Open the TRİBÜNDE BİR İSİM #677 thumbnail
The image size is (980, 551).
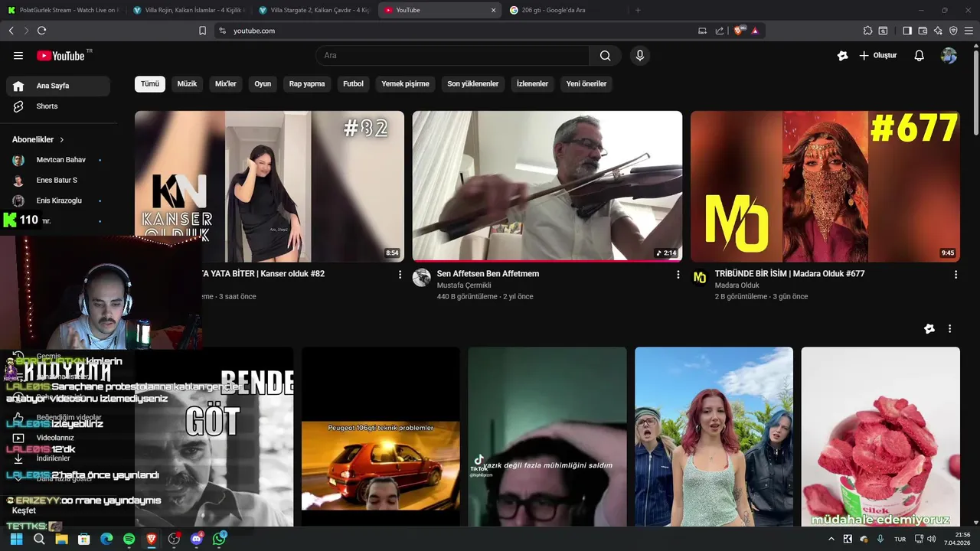click(x=825, y=186)
